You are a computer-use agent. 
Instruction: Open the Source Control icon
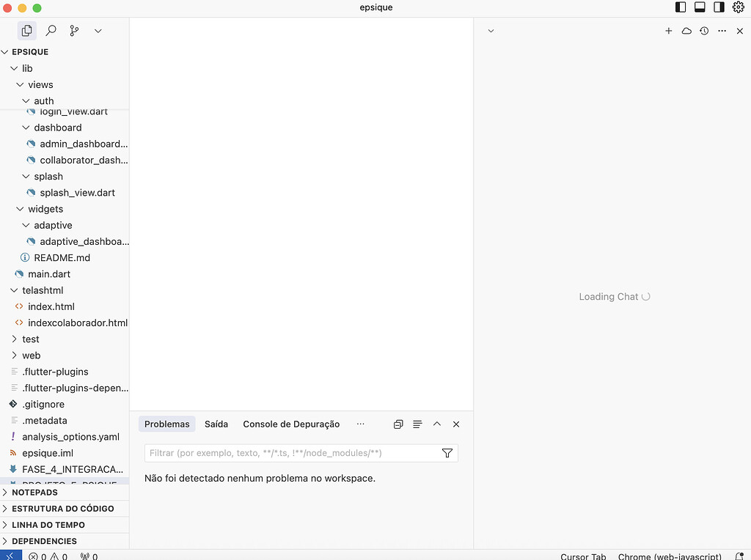[x=73, y=30]
